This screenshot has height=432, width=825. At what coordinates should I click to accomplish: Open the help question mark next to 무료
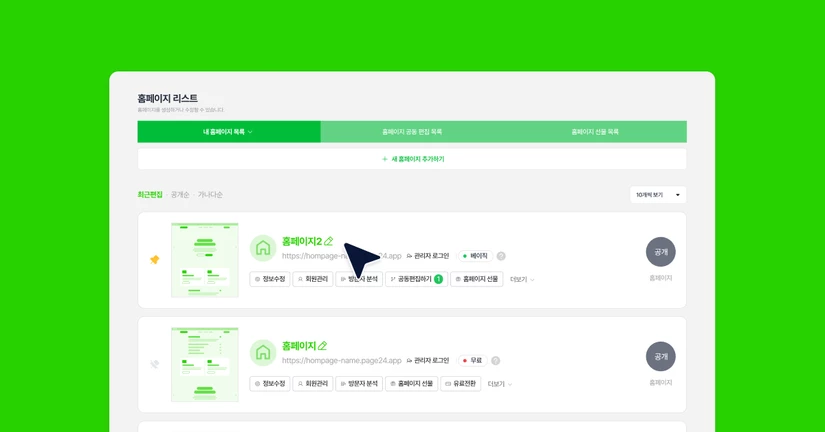[x=495, y=360]
